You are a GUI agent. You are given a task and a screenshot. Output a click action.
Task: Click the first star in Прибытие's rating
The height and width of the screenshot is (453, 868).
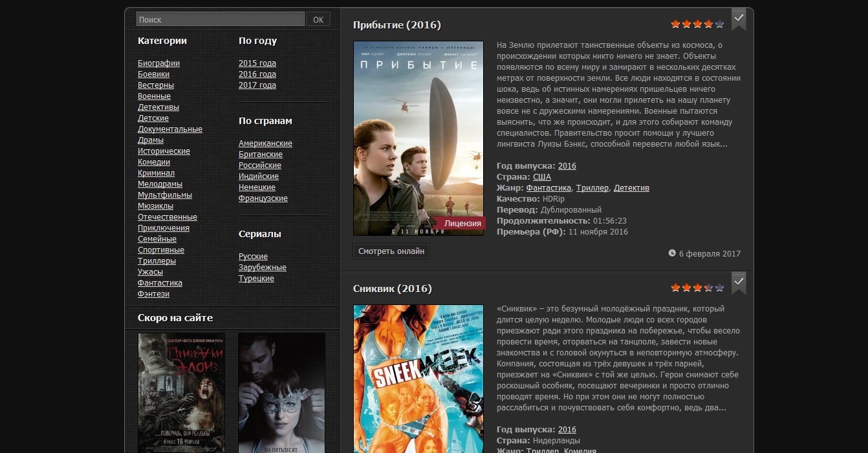(675, 24)
